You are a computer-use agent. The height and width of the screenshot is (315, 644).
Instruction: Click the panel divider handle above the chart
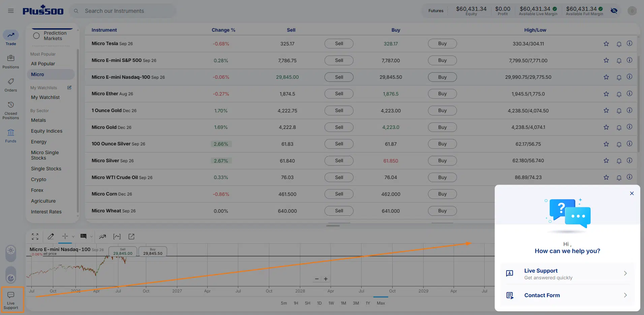333,226
